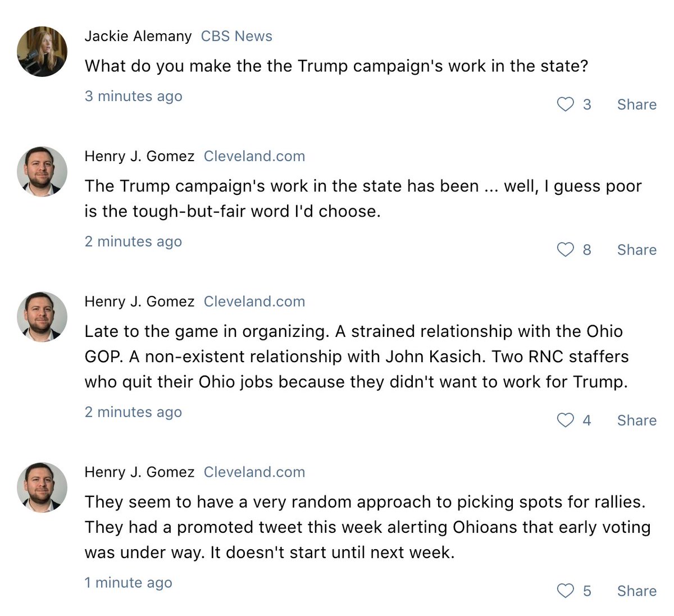Image resolution: width=674 pixels, height=616 pixels.
Task: Open the '3 minutes ago' timestamp
Action: coord(134,96)
